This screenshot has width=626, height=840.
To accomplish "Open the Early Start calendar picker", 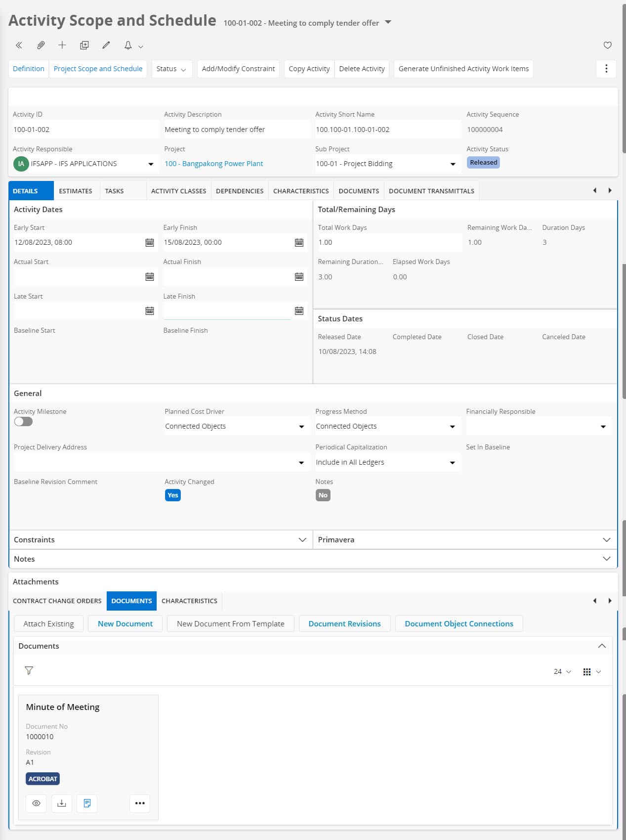I will (149, 242).
